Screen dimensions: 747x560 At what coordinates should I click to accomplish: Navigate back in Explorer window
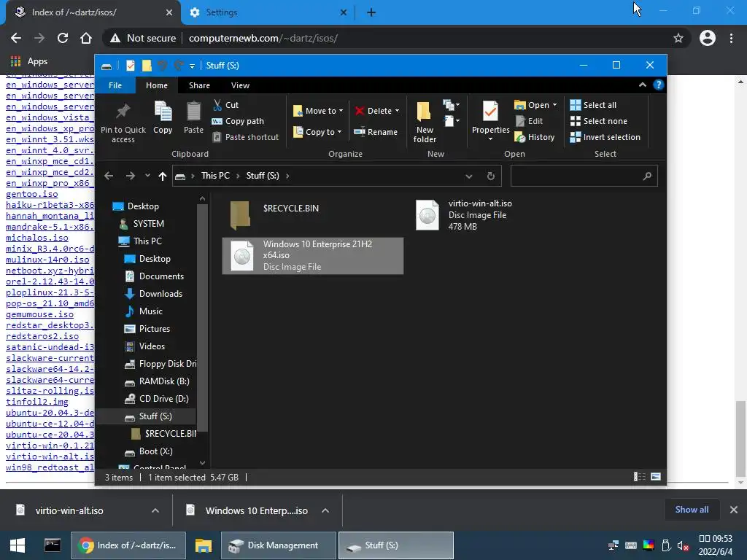[x=109, y=176]
